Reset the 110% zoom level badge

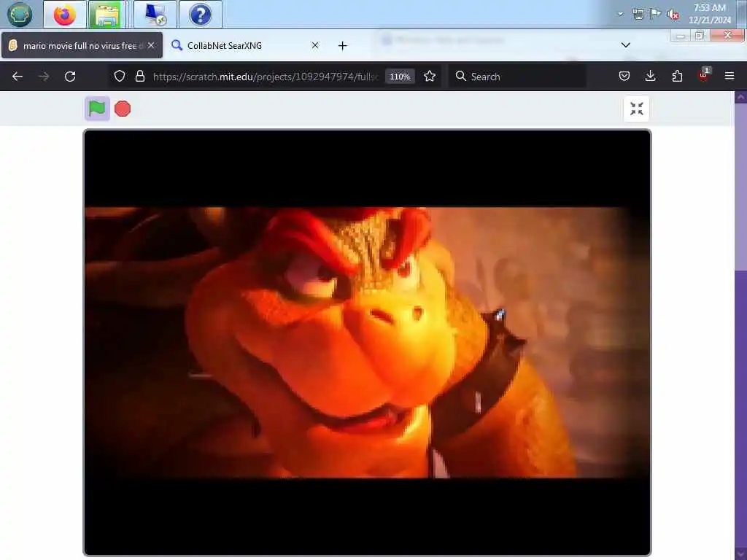coord(400,76)
